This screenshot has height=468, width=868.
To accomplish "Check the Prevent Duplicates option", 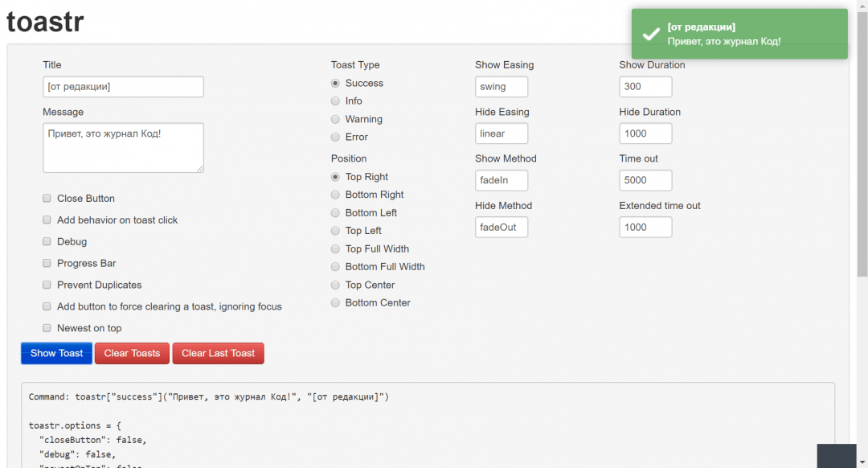I will click(47, 285).
